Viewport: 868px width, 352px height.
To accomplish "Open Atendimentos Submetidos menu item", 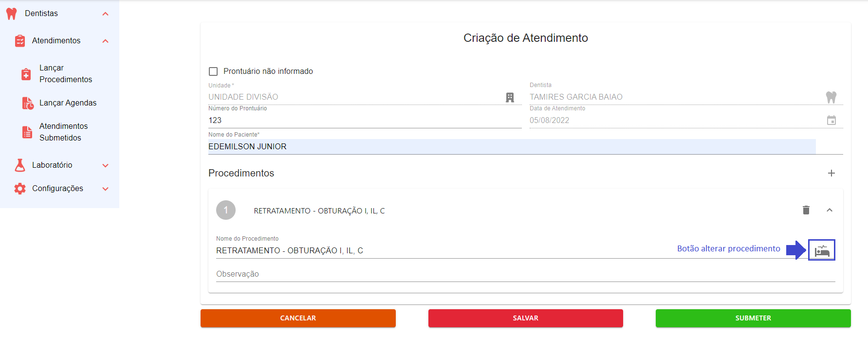I will [63, 132].
